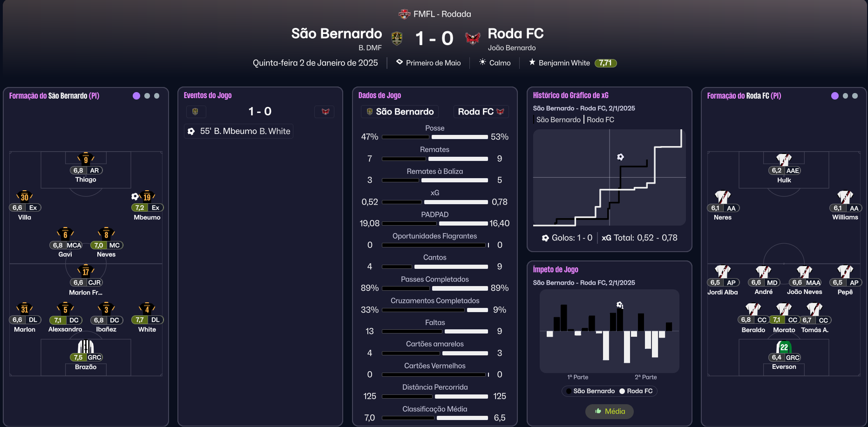Open the Roda FC team selector in Dados de Jogo
Viewport: 868px width, 427px height.
click(481, 112)
